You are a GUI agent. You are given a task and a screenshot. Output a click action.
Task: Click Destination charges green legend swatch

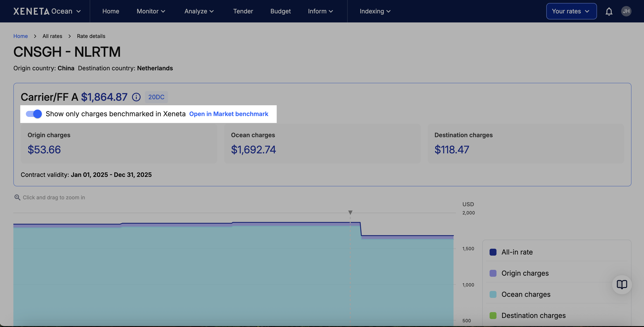tap(493, 316)
